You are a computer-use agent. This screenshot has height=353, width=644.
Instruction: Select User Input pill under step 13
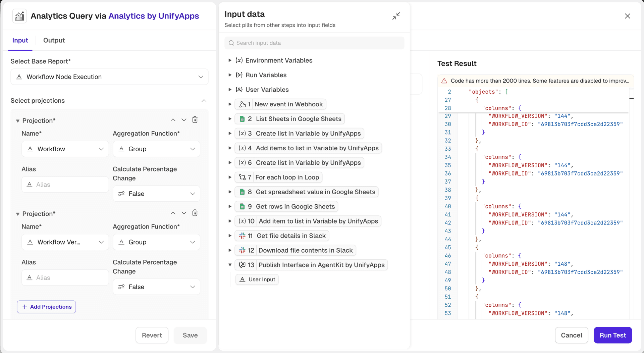tap(257, 280)
